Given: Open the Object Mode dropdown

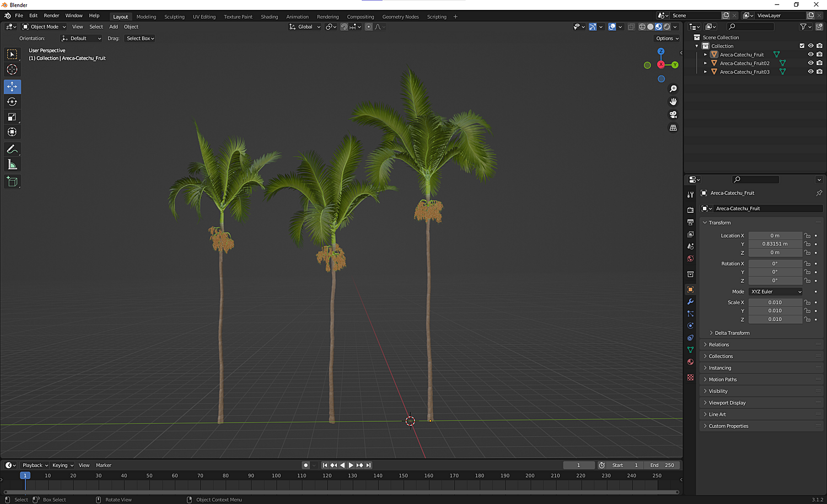Looking at the screenshot, I should coord(44,27).
